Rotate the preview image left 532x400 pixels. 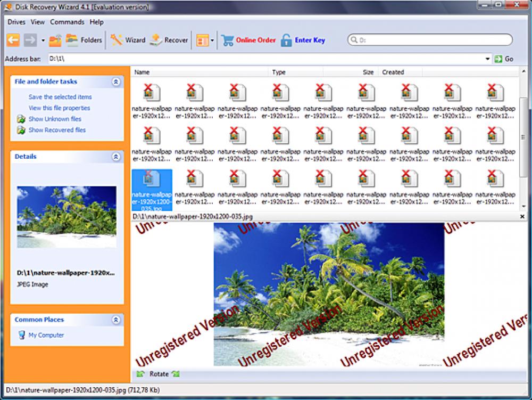(141, 374)
